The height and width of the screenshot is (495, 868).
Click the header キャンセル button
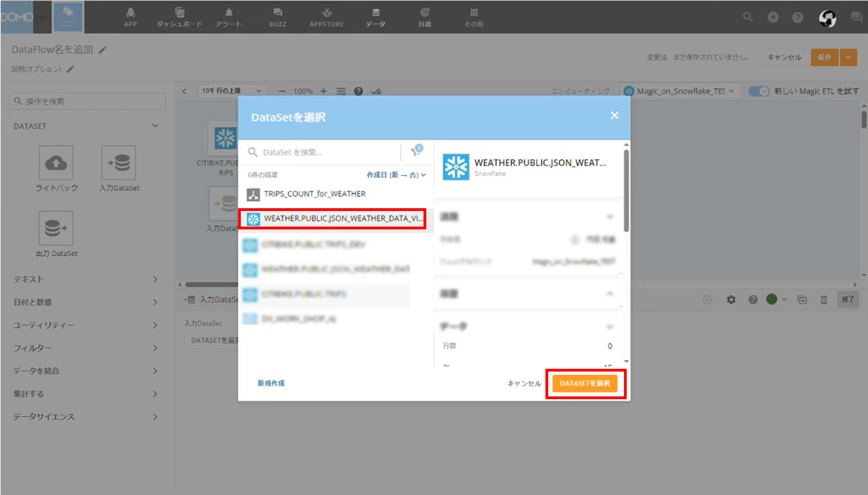784,57
